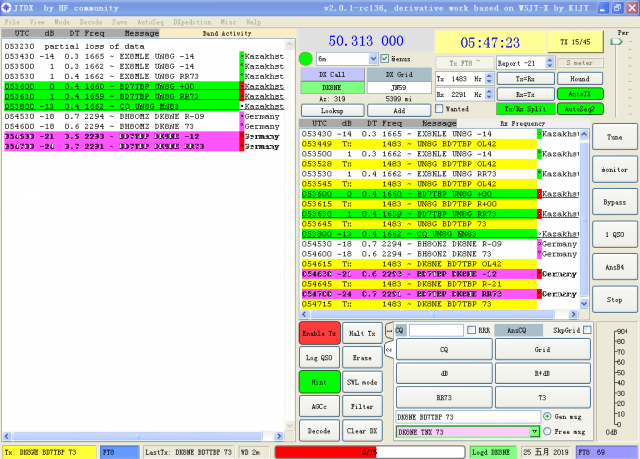
Task: Click the SWL mode button
Action: pyautogui.click(x=362, y=382)
